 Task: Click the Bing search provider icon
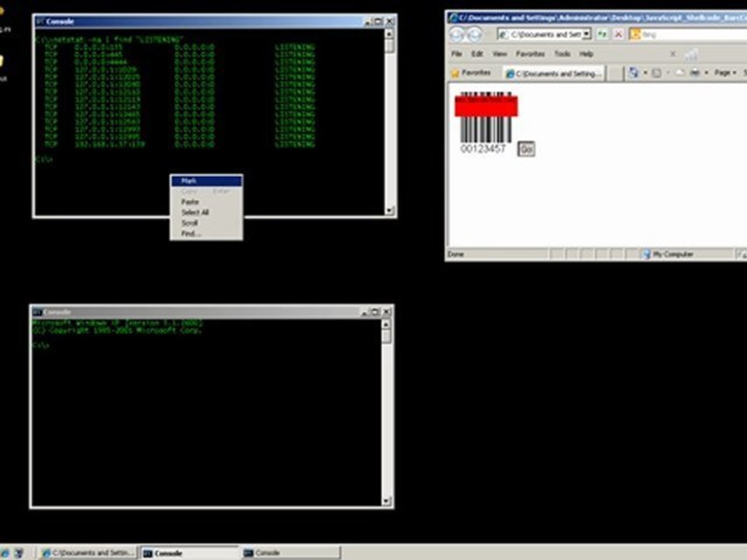(x=635, y=34)
